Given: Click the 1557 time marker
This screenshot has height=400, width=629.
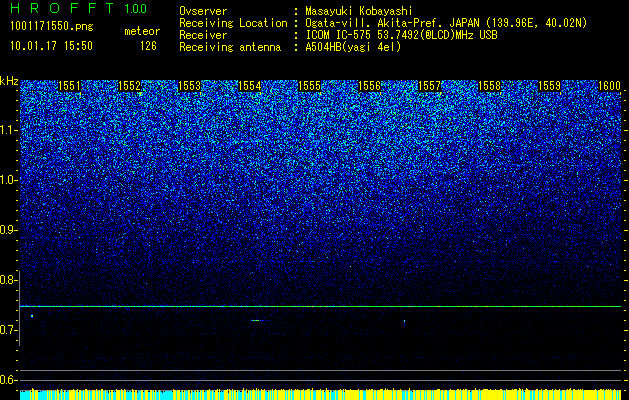Looking at the screenshot, I should click(x=430, y=86).
